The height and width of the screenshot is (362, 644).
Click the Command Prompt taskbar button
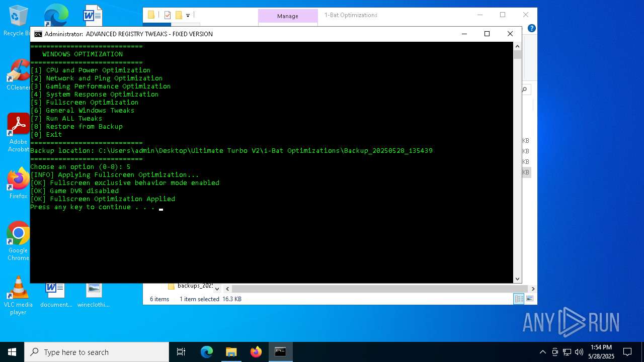click(280, 352)
